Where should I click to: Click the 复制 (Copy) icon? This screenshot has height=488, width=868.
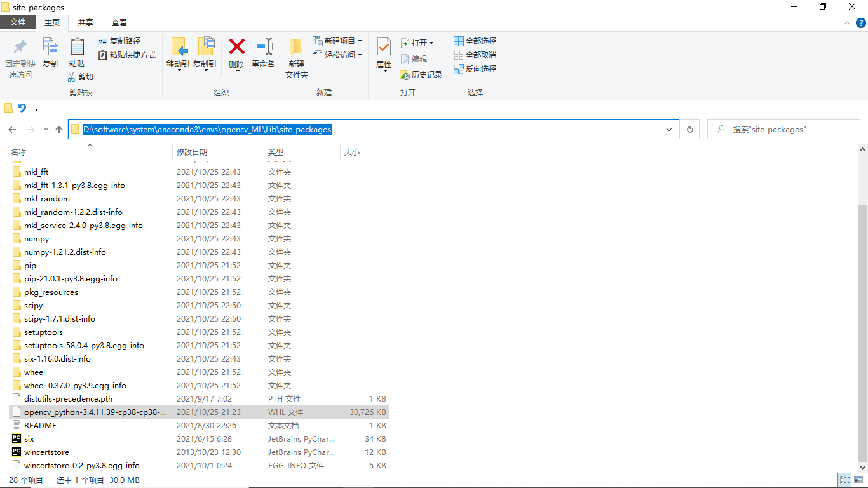click(x=51, y=56)
